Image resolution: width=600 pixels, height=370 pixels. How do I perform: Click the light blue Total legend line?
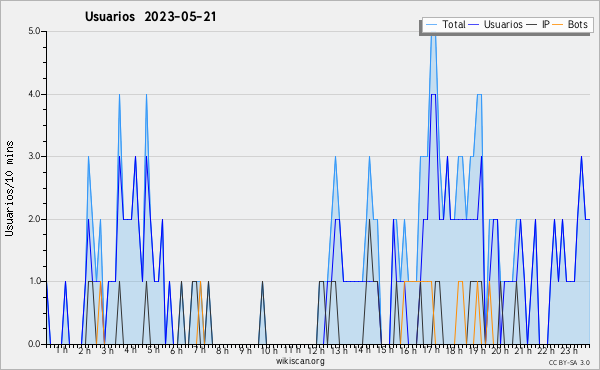tap(431, 25)
